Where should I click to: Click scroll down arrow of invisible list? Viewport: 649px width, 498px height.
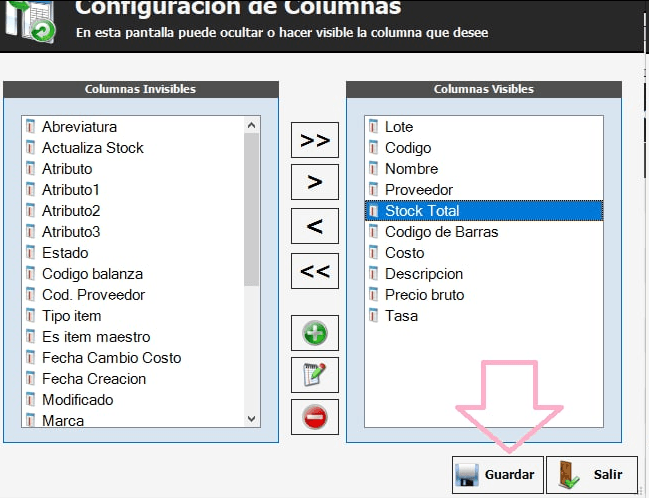251,420
